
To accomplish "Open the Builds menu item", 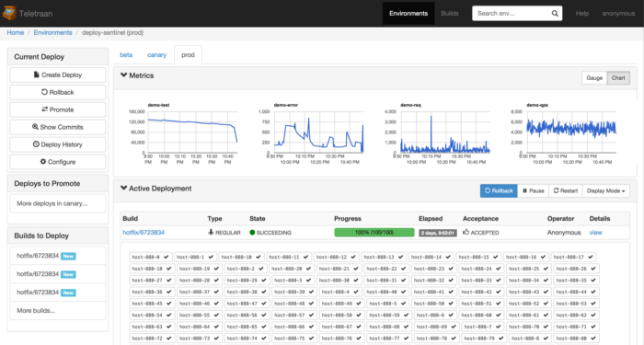I will (x=449, y=14).
